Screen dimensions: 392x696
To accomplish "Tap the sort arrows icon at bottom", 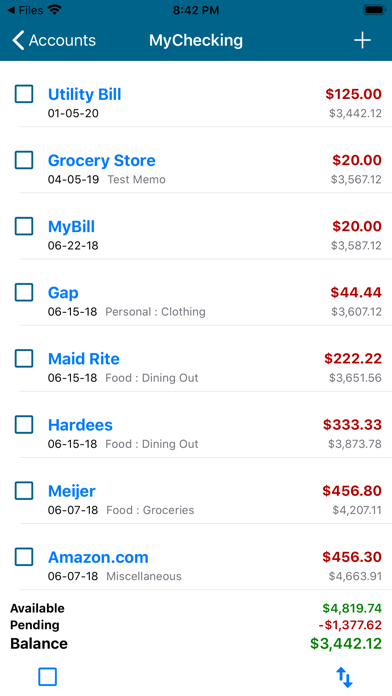I will click(344, 677).
